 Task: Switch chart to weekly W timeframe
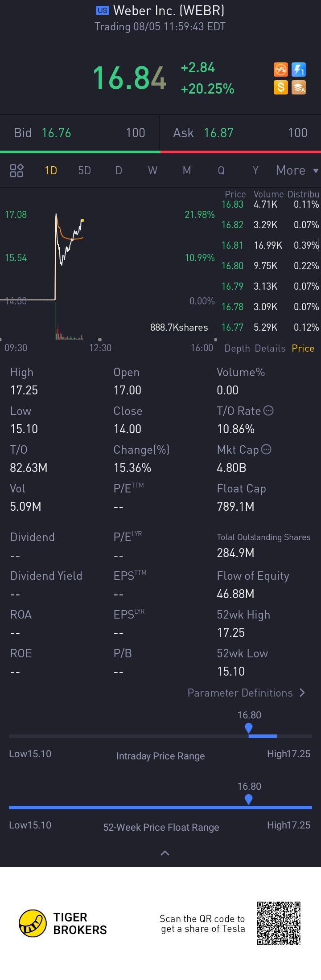(x=152, y=170)
